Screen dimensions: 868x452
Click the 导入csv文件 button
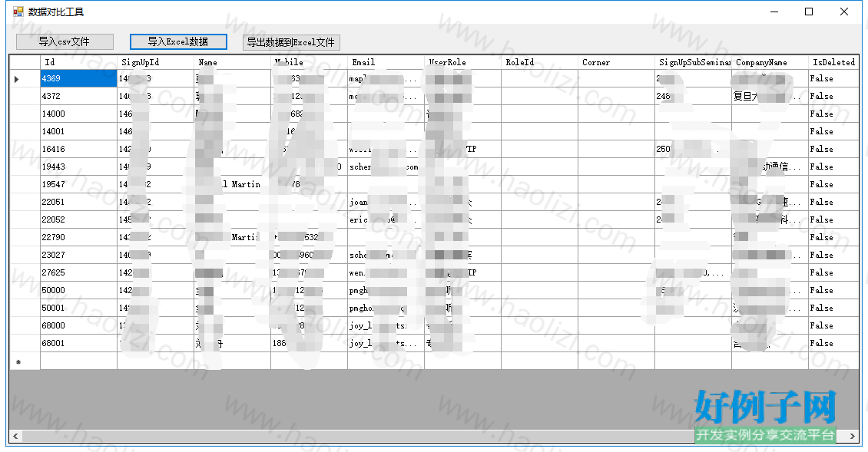[65, 42]
